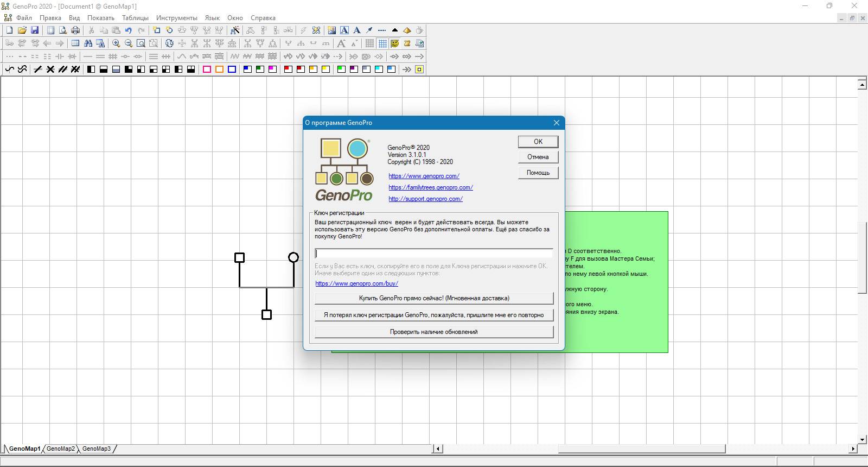
Task: Select the GenoMap1 tab
Action: (24, 449)
